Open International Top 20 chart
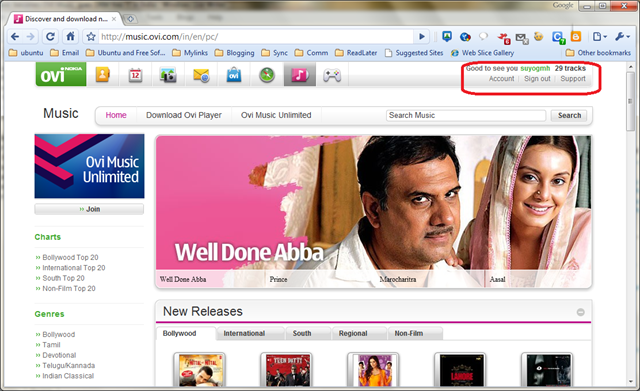 click(x=73, y=268)
